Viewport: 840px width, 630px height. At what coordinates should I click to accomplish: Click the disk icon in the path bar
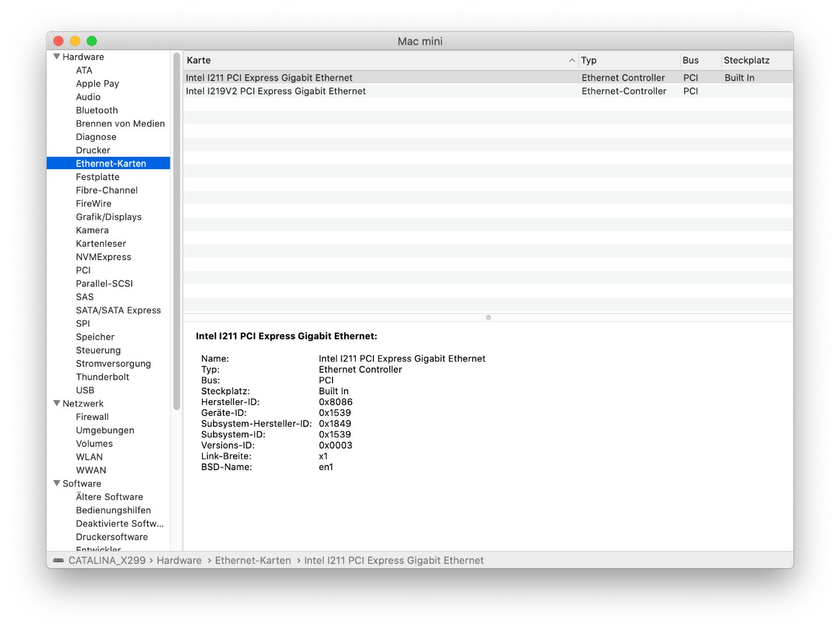click(x=58, y=561)
